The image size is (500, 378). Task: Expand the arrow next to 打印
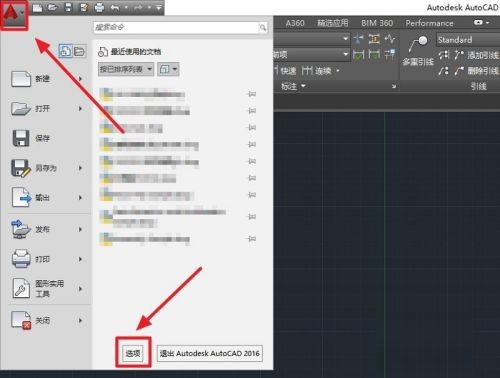80,259
